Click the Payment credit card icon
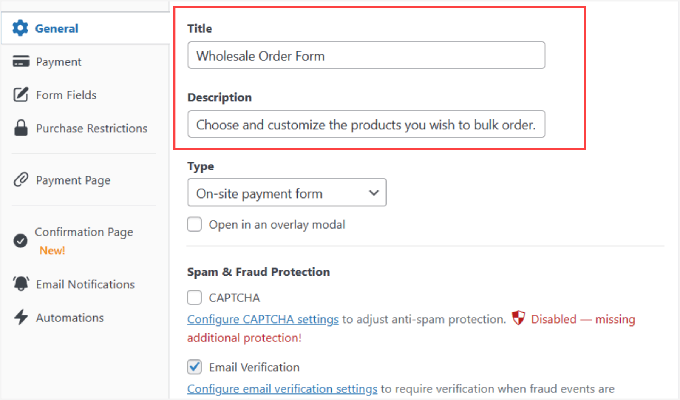The width and height of the screenshot is (680, 400). [20, 62]
